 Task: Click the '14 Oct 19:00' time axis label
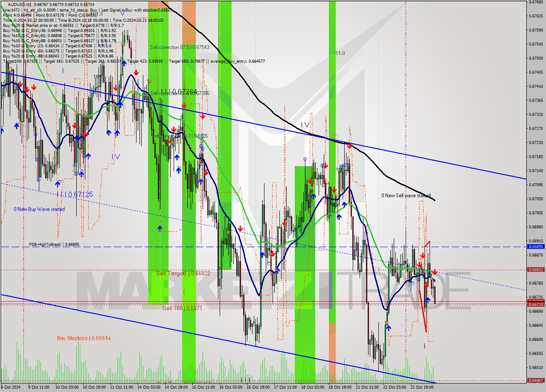[x=176, y=387]
